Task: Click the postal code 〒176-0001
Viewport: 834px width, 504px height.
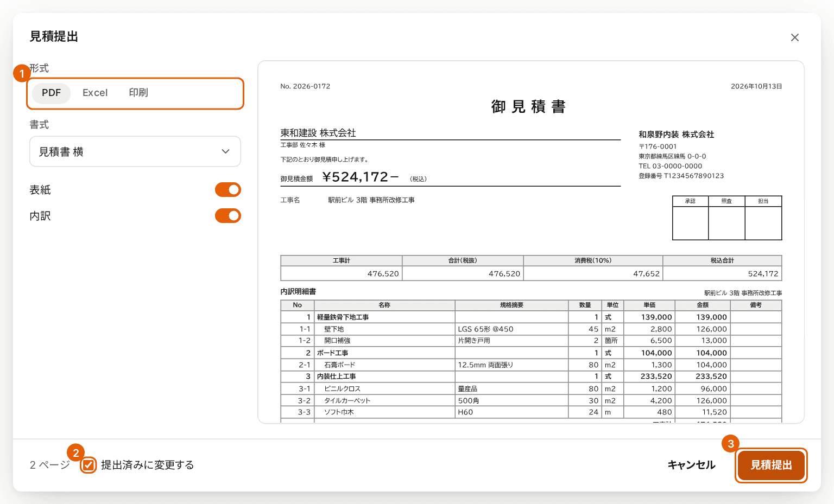Action: pos(658,146)
